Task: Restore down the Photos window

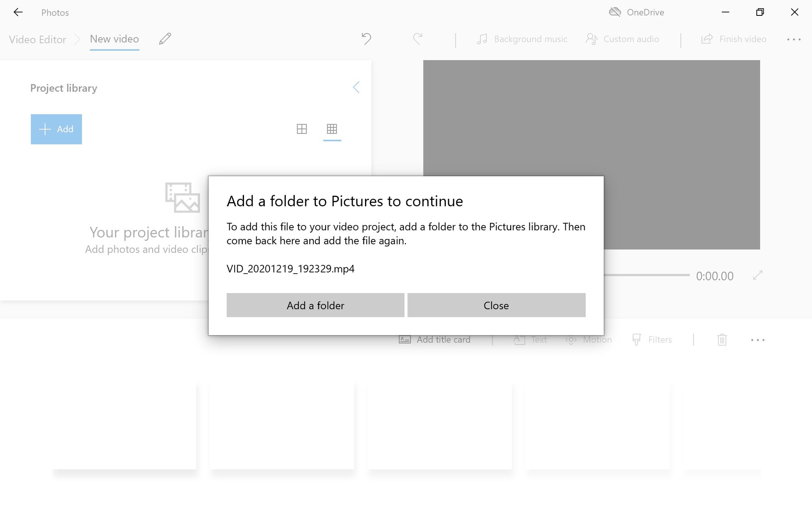Action: click(760, 12)
